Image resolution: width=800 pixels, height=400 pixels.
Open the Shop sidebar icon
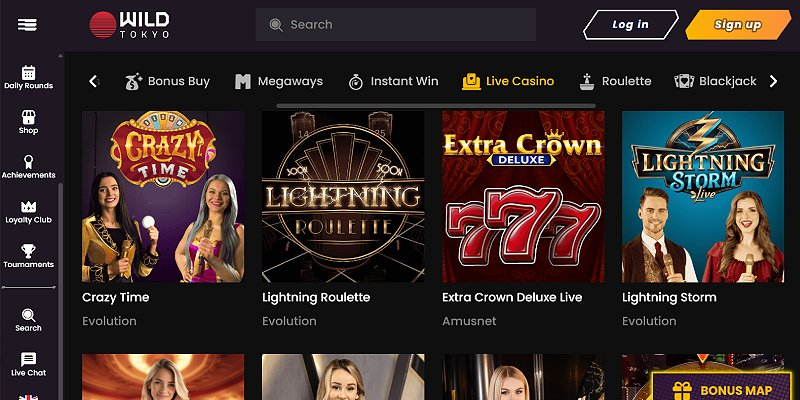click(x=29, y=117)
